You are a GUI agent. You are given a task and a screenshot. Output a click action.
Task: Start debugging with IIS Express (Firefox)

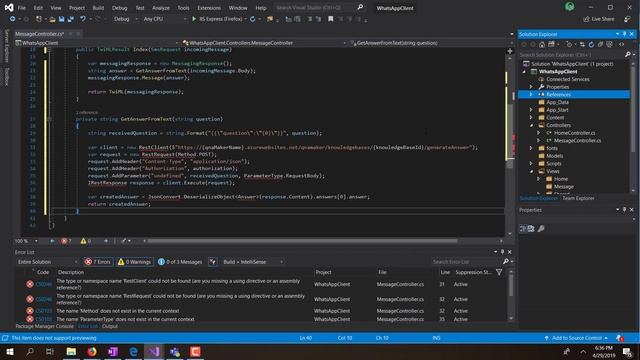tap(218, 19)
